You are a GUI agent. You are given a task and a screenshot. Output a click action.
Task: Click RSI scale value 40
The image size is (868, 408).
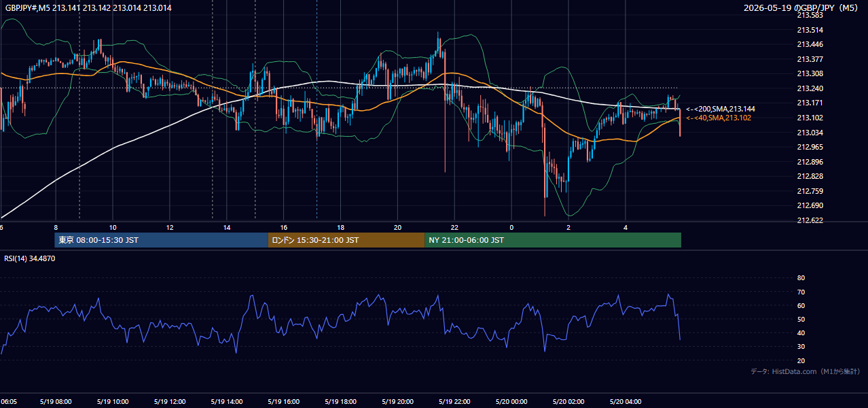point(801,333)
